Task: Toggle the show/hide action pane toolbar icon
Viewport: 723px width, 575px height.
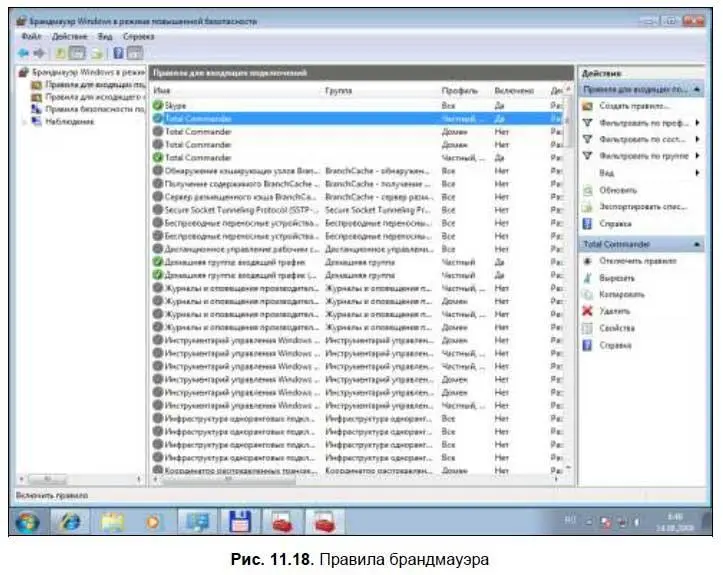Action: [135, 53]
